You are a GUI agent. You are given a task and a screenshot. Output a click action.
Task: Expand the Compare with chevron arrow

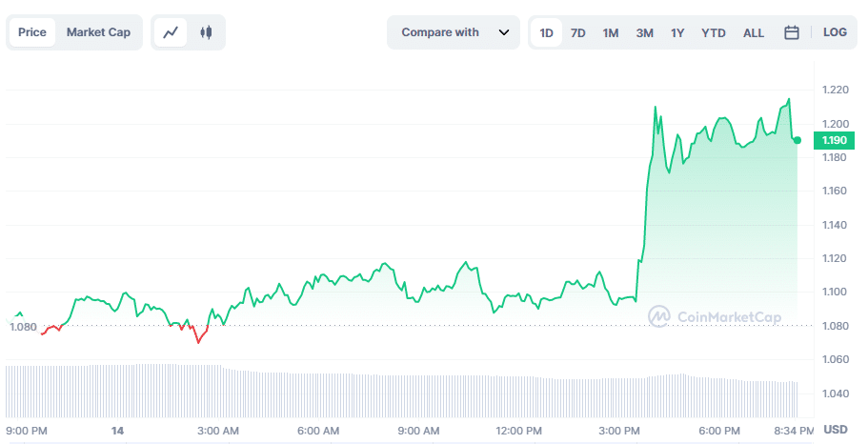tap(504, 32)
